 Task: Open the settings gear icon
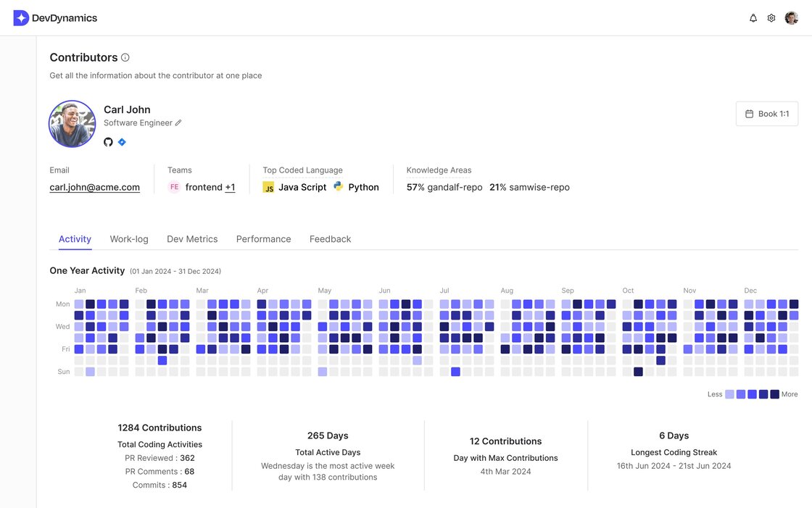771,18
